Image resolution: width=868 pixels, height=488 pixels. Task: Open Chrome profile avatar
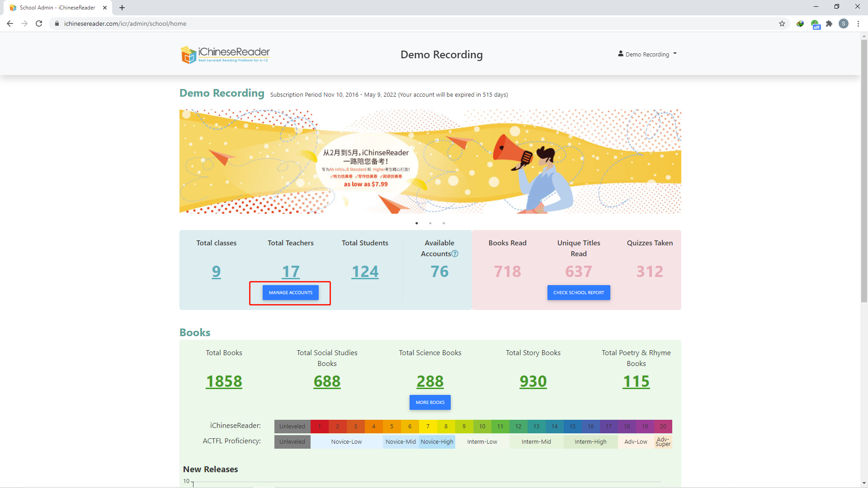844,23
